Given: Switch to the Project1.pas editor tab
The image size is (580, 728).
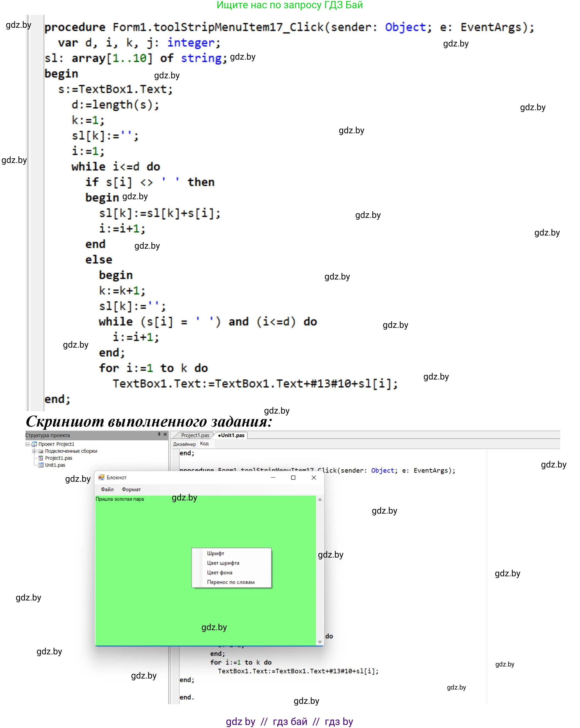Looking at the screenshot, I should click(195, 436).
